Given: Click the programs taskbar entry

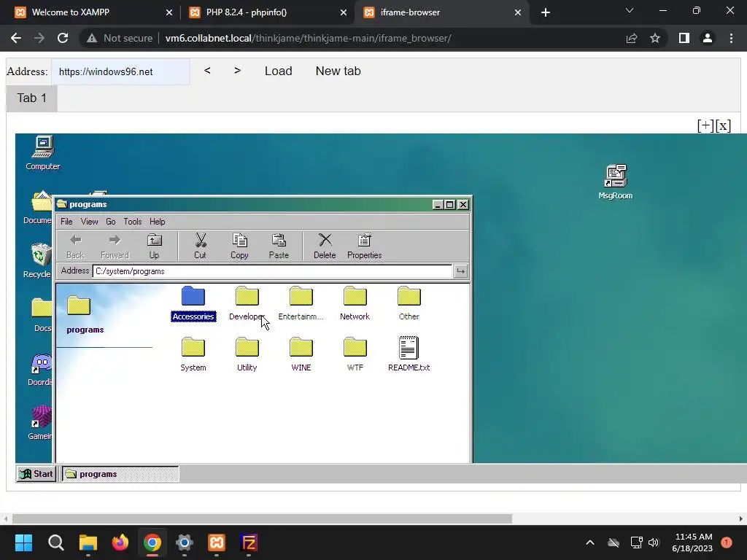Looking at the screenshot, I should click(120, 474).
